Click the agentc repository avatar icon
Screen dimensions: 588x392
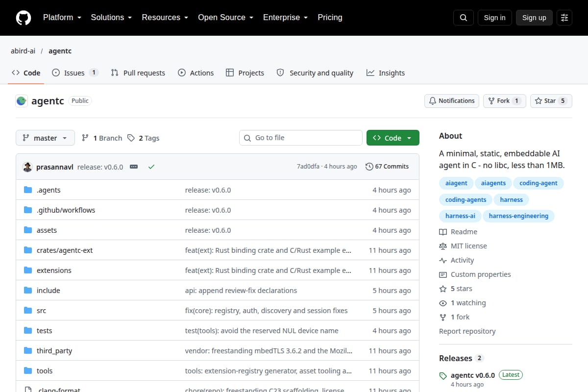click(x=22, y=101)
